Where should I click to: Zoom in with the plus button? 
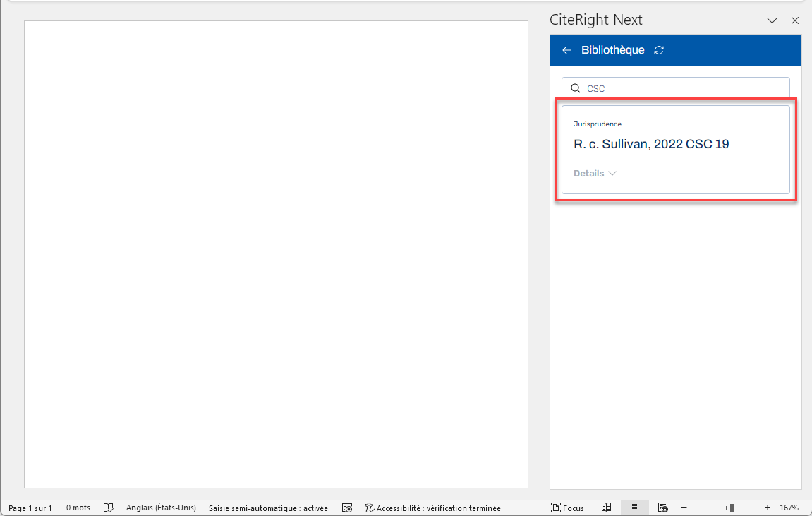pos(767,508)
